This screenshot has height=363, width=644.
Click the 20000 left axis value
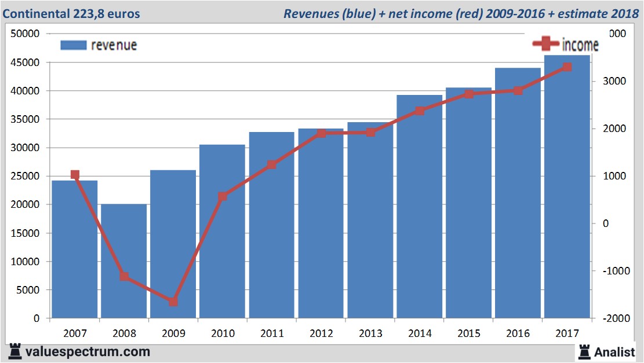pyautogui.click(x=25, y=204)
